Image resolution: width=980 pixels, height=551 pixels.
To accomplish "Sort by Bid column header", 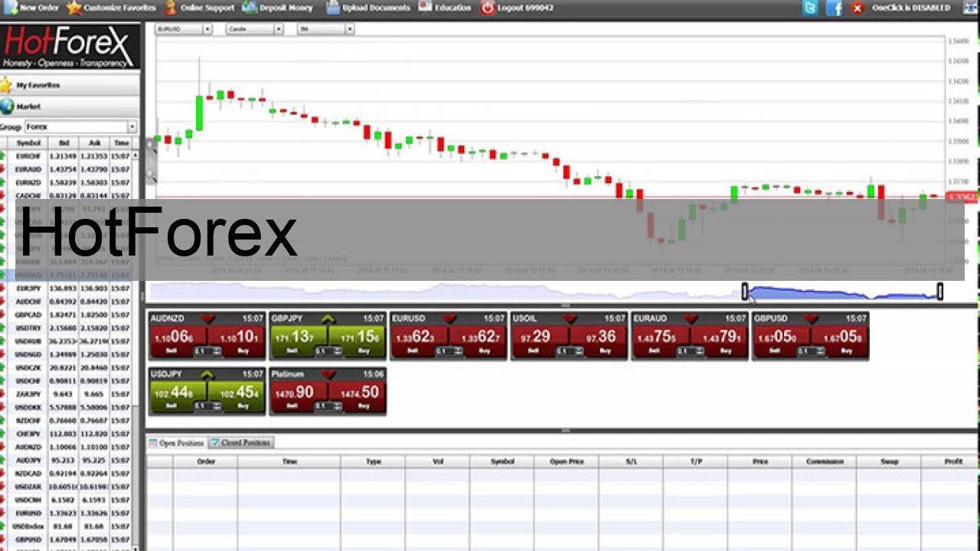I will click(x=64, y=143).
